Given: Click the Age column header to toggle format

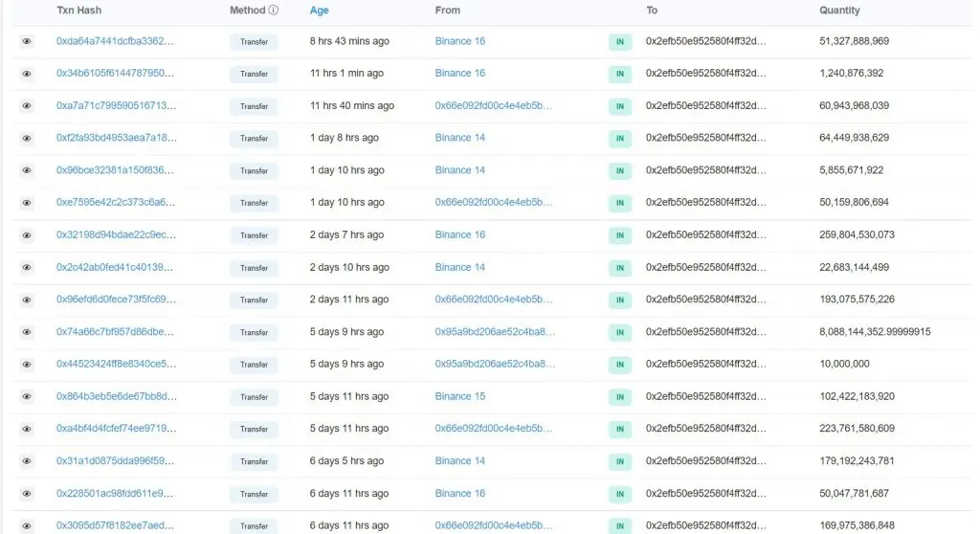Looking at the screenshot, I should [x=319, y=11].
